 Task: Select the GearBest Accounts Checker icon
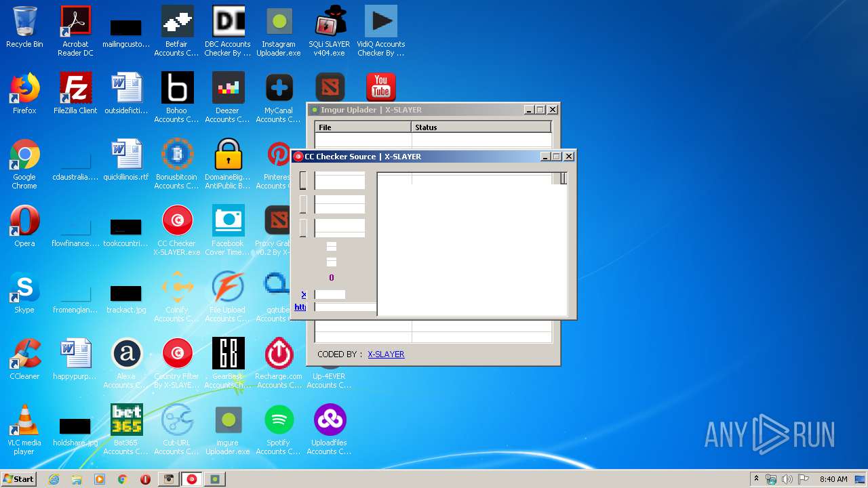(x=228, y=363)
